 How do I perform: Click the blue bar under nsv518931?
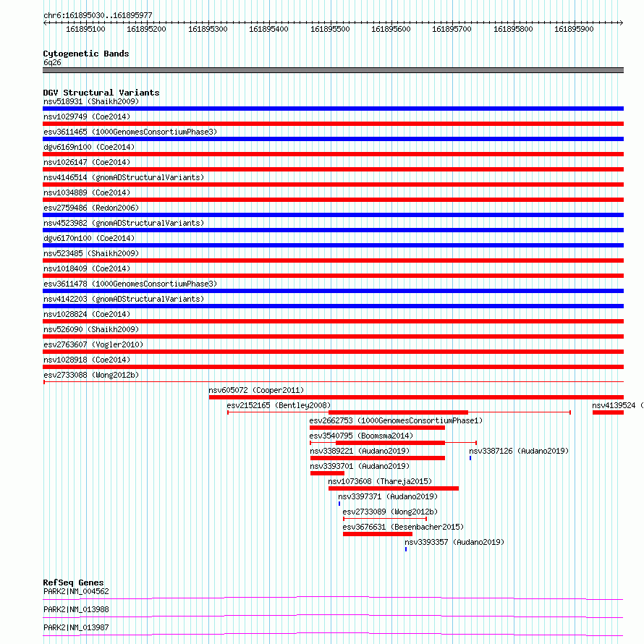333,109
